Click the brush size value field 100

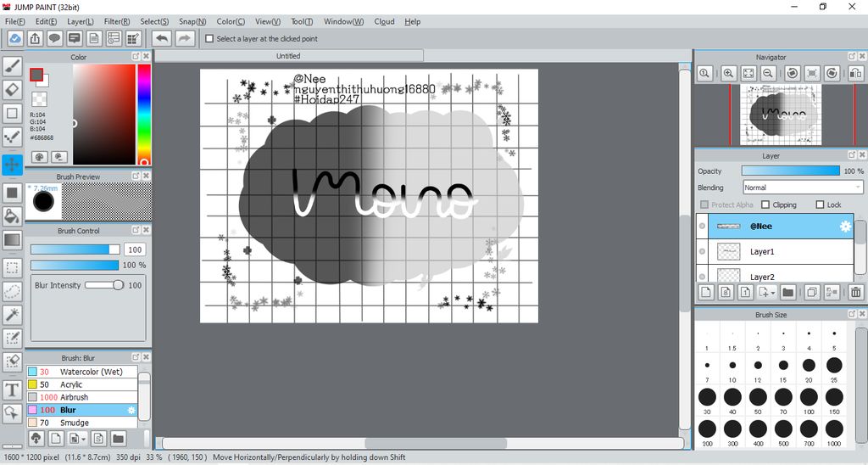(x=135, y=249)
